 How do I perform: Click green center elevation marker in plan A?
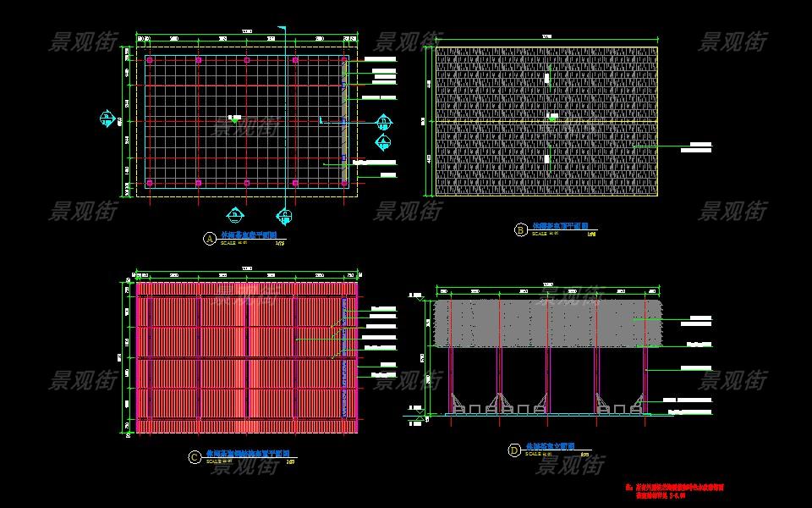coord(233,119)
